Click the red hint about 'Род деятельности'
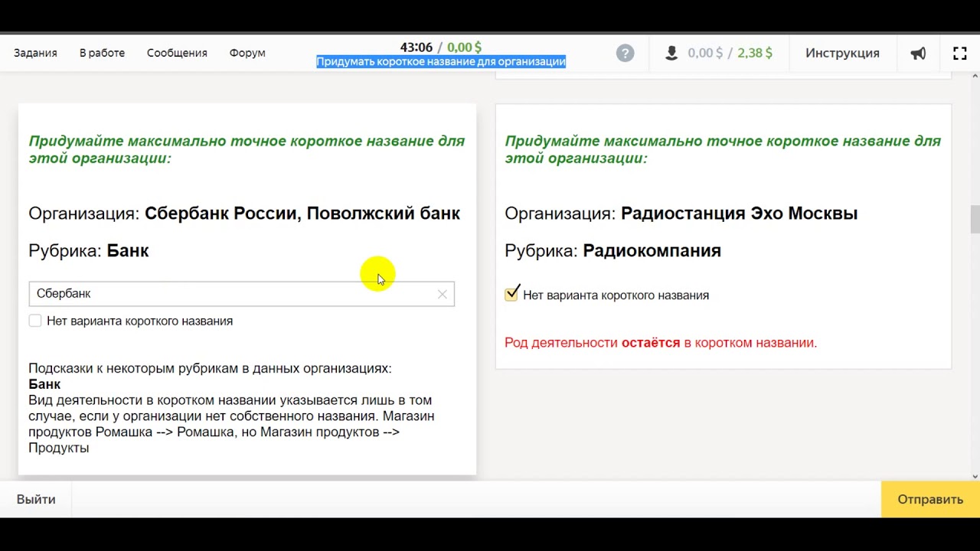 click(661, 343)
